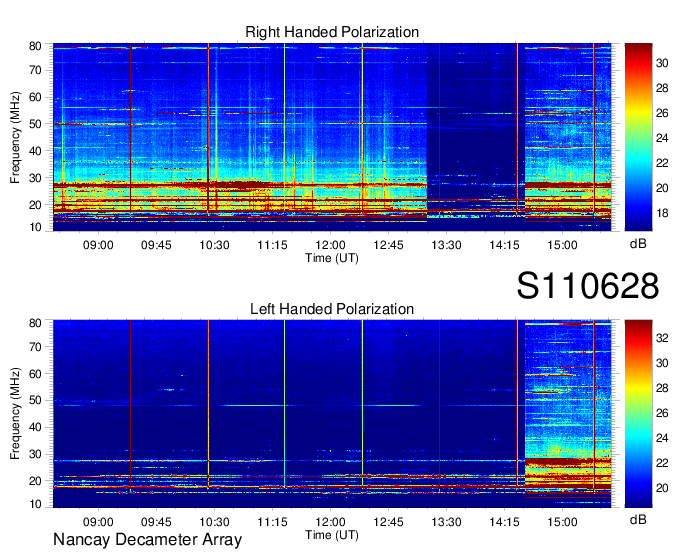Viewport: 680px width, 552px height.
Task: Click the 32 value on the bottom color bar
Action: coord(662,338)
